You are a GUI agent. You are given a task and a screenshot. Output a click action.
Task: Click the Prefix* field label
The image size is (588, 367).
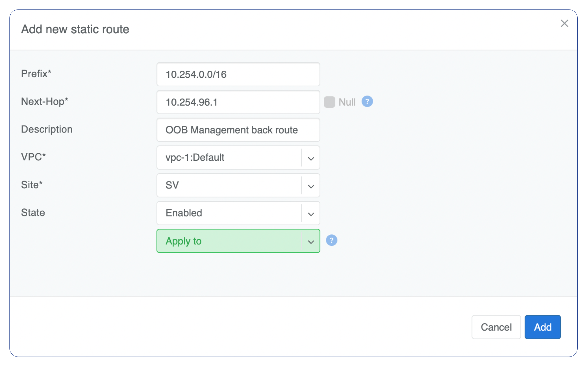pos(36,74)
